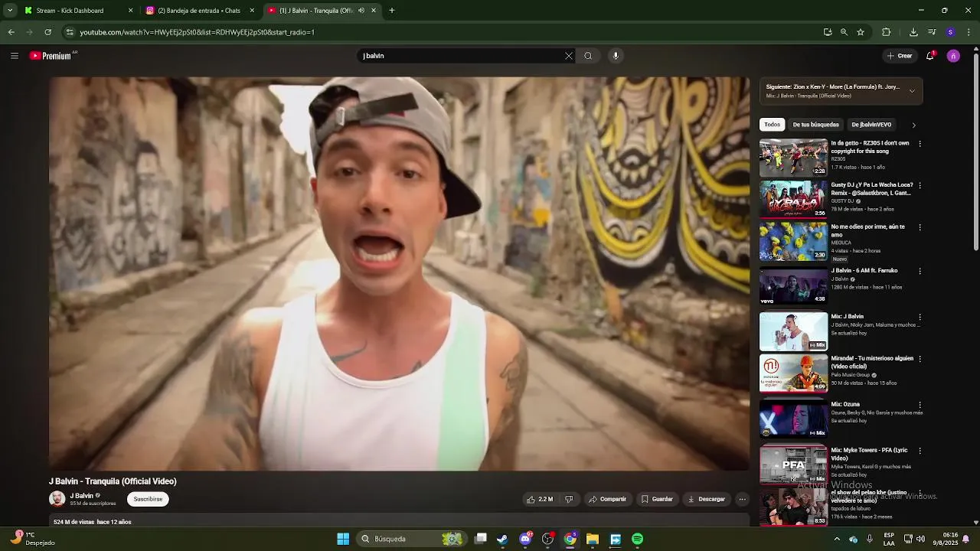This screenshot has width=980, height=551.
Task: Open the J Balvin channel avatar
Action: click(x=57, y=499)
